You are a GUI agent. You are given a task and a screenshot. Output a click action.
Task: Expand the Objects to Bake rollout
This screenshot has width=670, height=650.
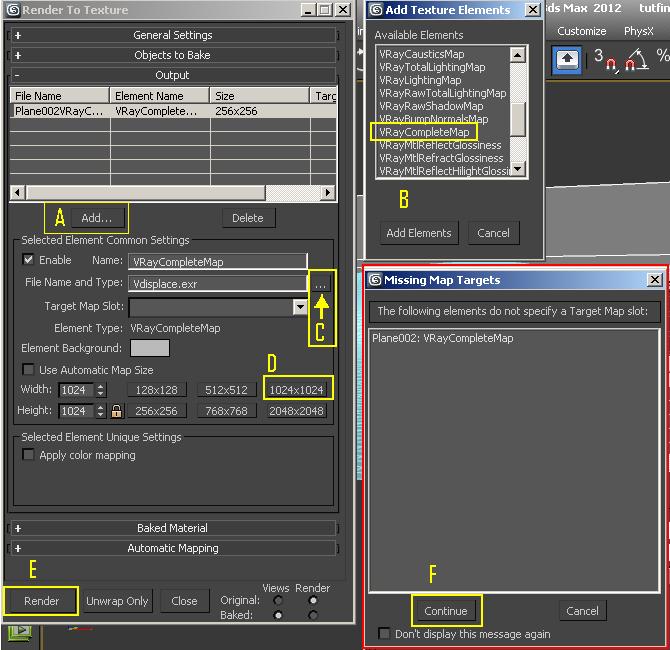173,55
